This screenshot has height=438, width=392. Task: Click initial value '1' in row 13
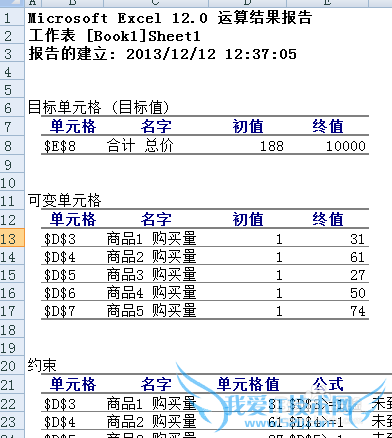tap(279, 239)
